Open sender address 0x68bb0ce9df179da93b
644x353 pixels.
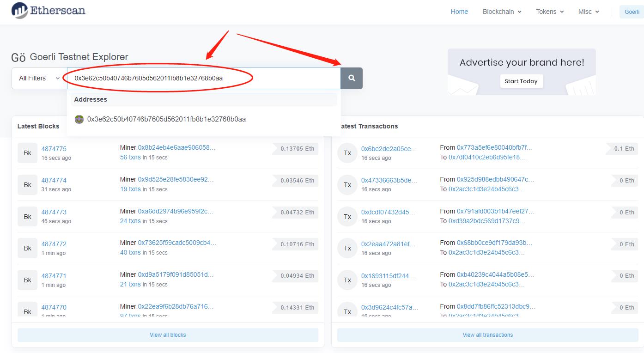(x=495, y=243)
